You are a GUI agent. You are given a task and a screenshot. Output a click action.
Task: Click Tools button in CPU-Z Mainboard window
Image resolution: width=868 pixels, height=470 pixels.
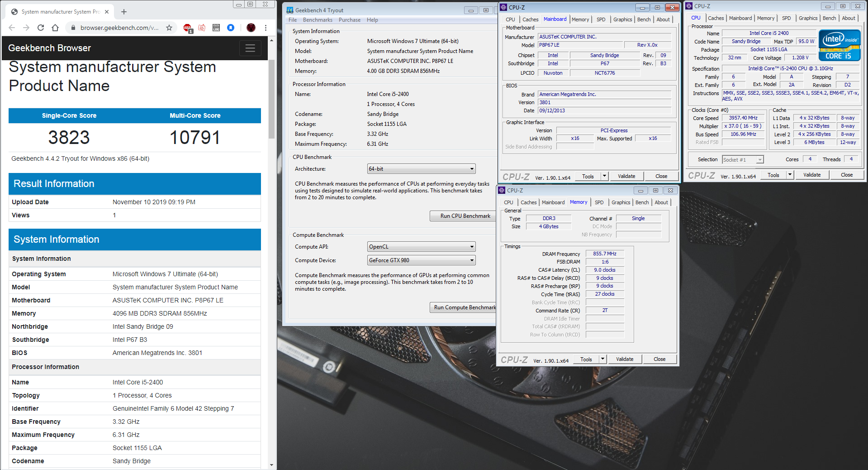[588, 176]
